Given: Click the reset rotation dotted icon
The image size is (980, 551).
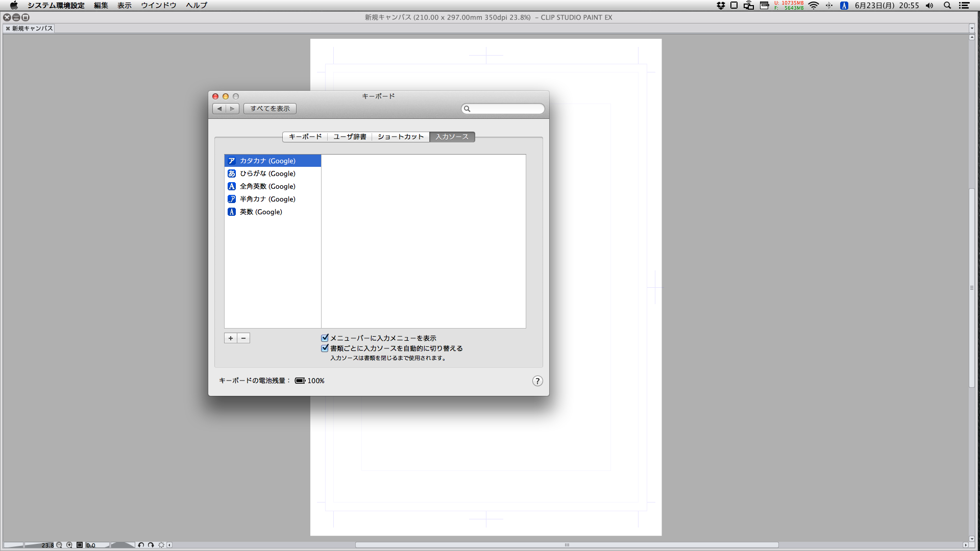Looking at the screenshot, I should click(x=161, y=545).
